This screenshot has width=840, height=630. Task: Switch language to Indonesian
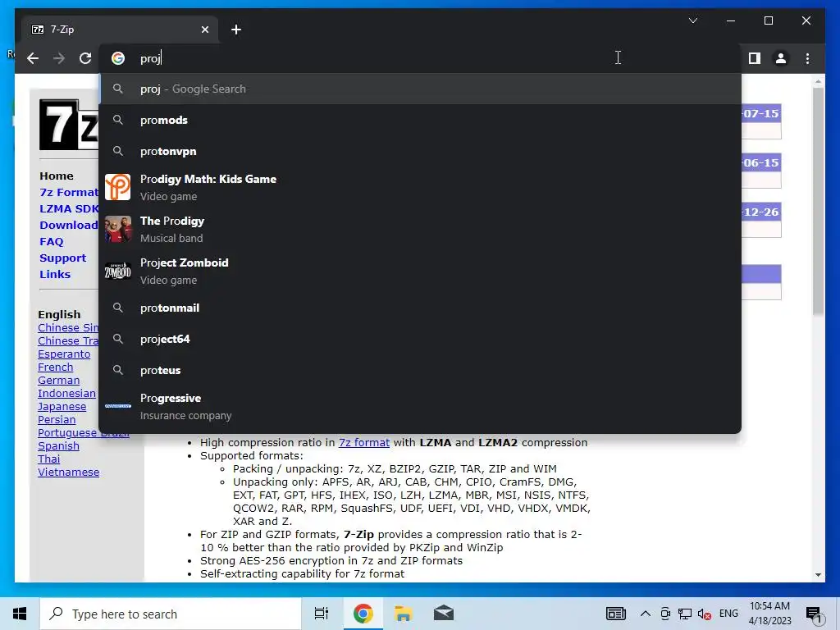pyautogui.click(x=66, y=393)
